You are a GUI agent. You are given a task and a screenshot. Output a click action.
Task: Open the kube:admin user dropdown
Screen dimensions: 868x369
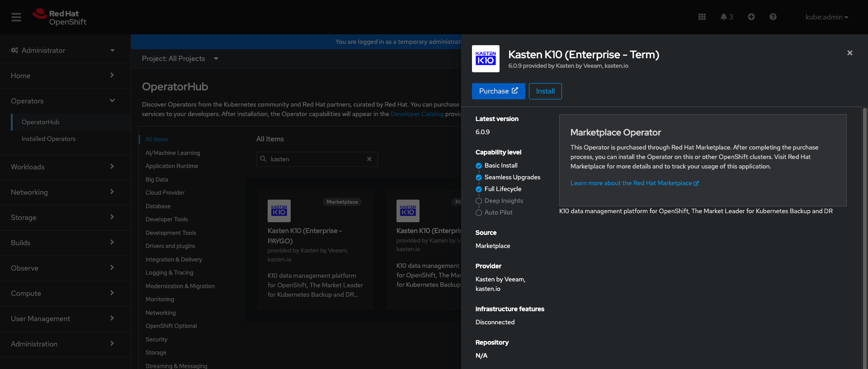tap(827, 17)
